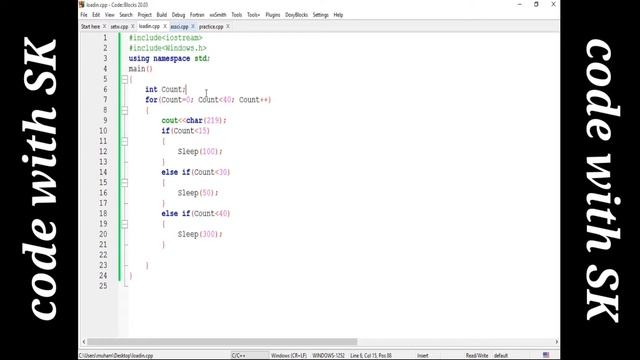Click the #include<iostream> code line

point(165,38)
